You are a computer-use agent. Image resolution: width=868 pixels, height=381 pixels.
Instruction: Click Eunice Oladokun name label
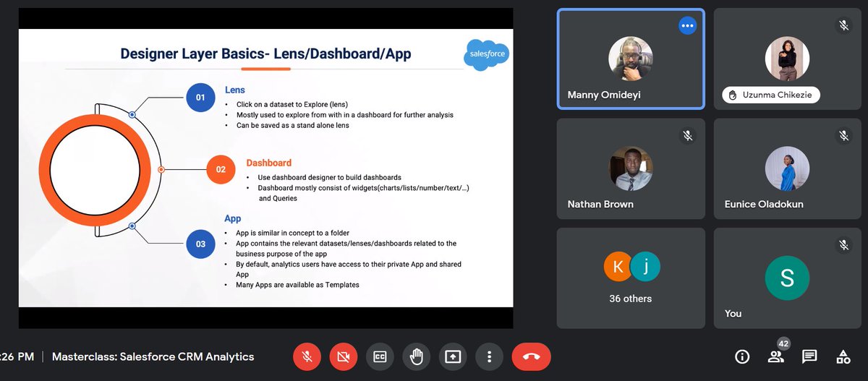764,204
